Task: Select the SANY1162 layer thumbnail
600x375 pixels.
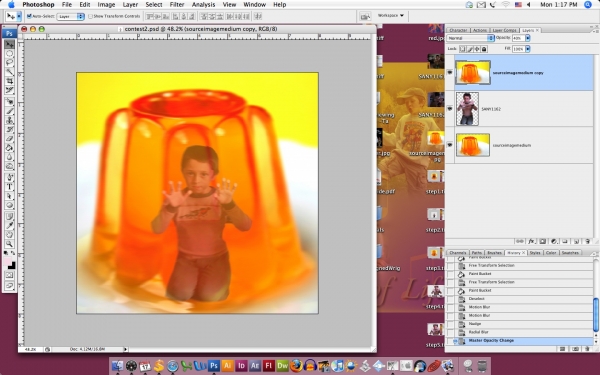Action: pyautogui.click(x=467, y=109)
